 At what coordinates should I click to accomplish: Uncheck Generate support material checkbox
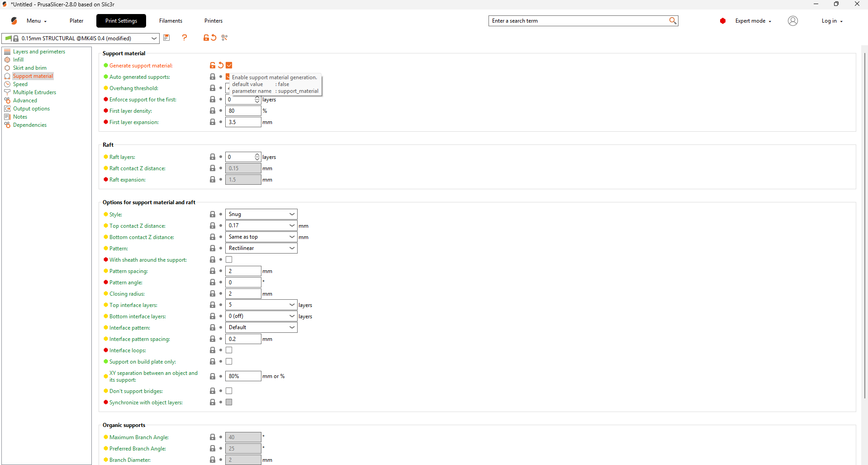tap(229, 66)
